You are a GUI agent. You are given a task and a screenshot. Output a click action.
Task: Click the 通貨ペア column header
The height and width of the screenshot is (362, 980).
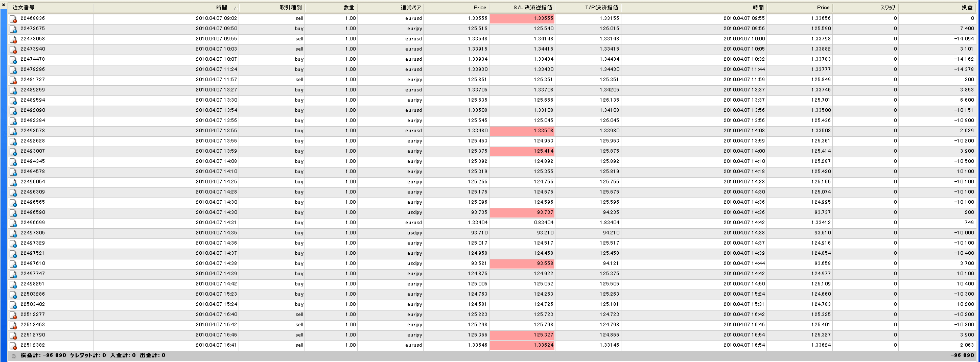coord(411,8)
